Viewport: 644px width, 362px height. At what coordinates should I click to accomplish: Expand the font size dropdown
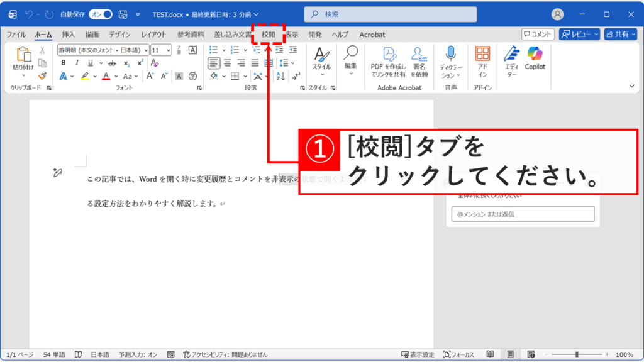point(168,50)
